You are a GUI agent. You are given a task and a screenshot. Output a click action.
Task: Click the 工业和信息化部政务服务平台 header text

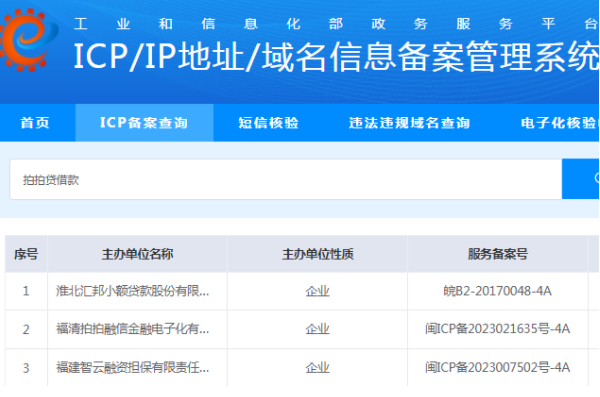click(x=336, y=24)
